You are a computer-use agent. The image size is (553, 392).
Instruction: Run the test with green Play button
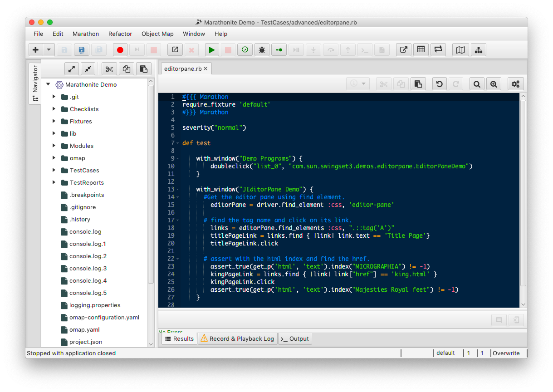[x=211, y=50]
